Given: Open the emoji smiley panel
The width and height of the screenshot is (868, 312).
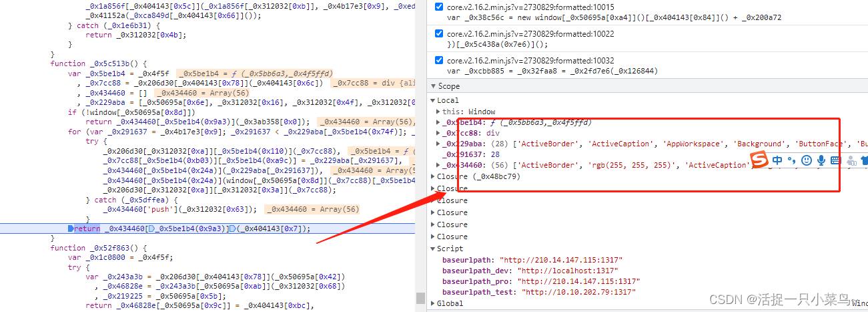Looking at the screenshot, I should (807, 160).
